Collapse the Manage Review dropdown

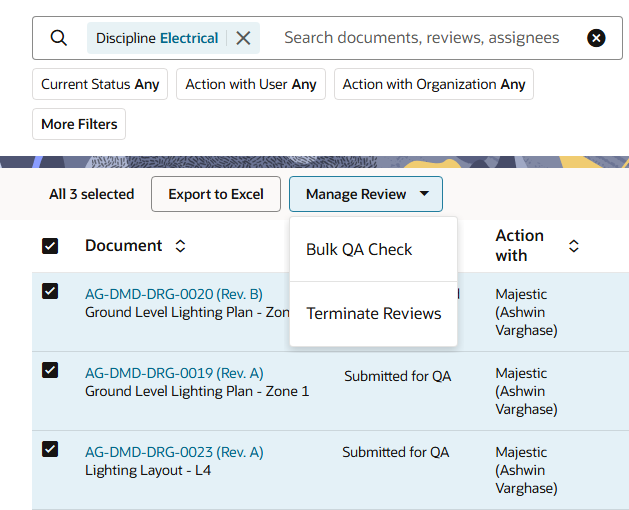[x=366, y=194]
